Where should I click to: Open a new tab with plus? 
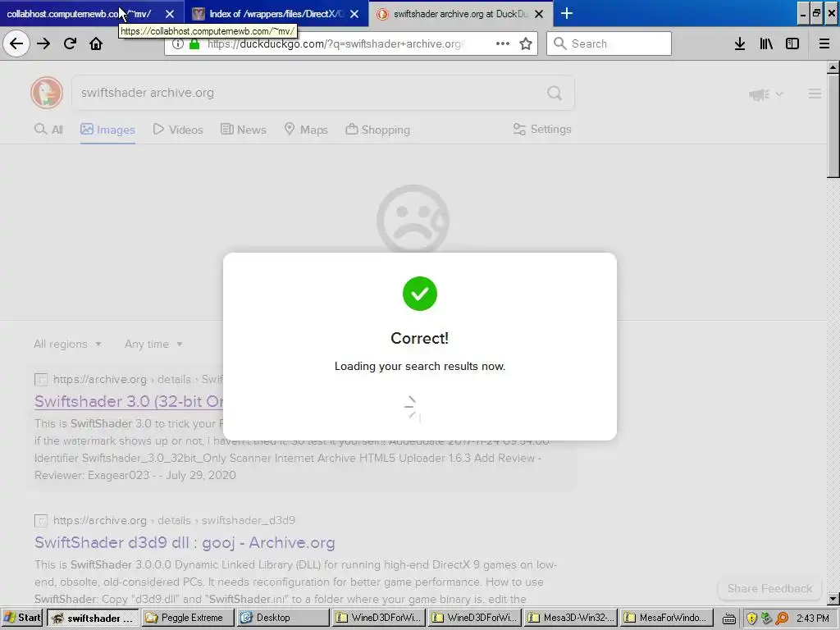566,13
